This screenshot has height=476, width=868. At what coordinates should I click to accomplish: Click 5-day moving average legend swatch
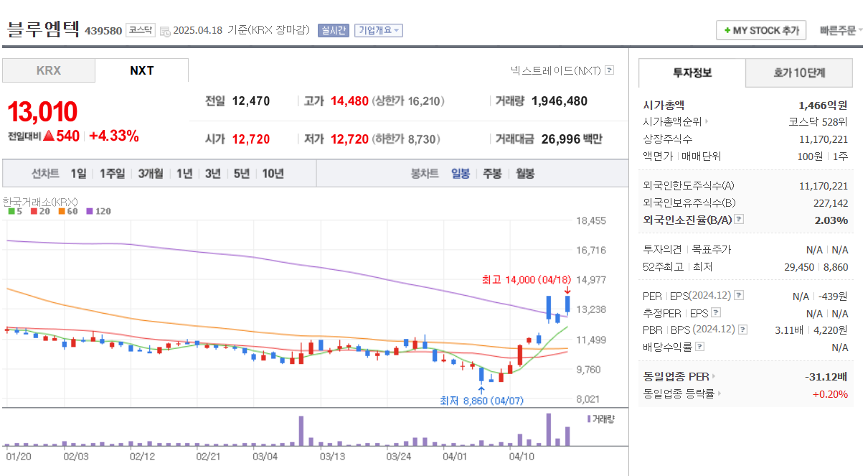coord(11,212)
